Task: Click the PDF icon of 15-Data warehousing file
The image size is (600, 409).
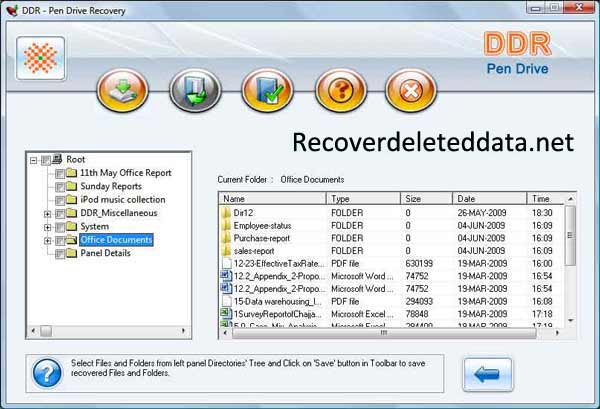Action: (x=227, y=301)
